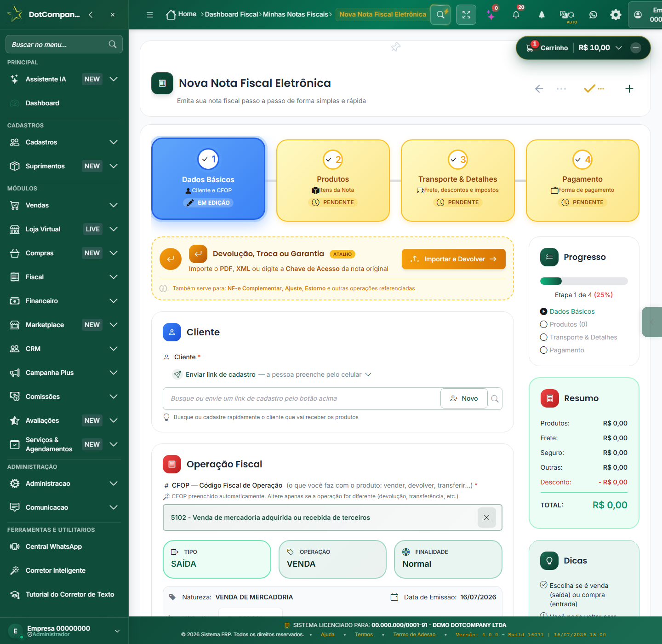
Task: Expand the Carrinho dropdown chevron
Action: [x=619, y=48]
